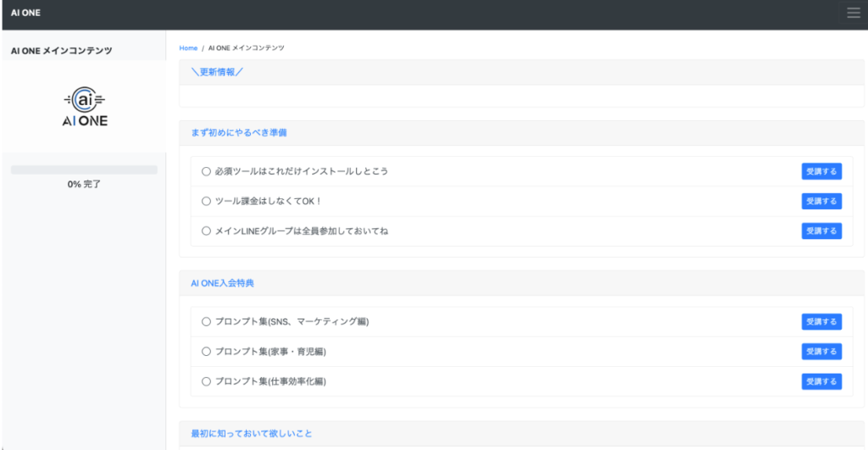Click 受講する for ツール課金はしなくてOK！
The height and width of the screenshot is (450, 868).
point(821,202)
